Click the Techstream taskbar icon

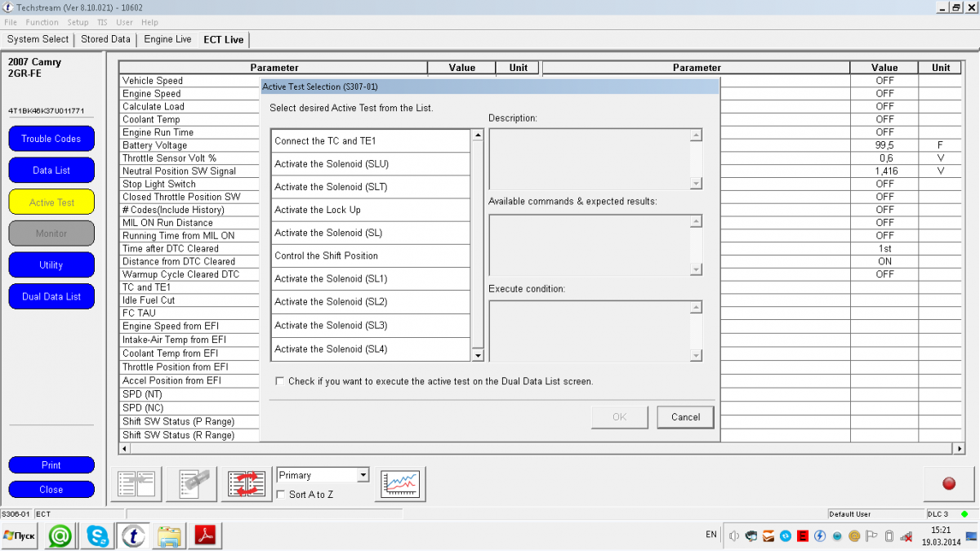132,535
